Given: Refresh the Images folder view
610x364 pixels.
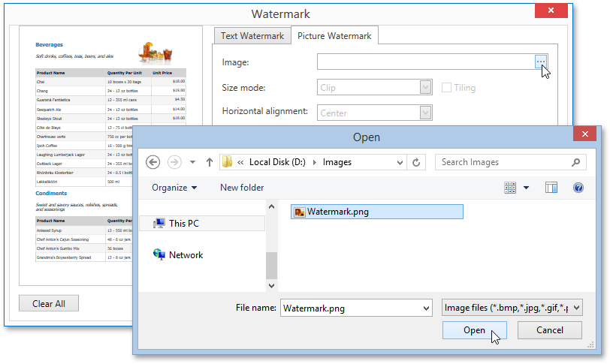Looking at the screenshot, I should pos(416,162).
